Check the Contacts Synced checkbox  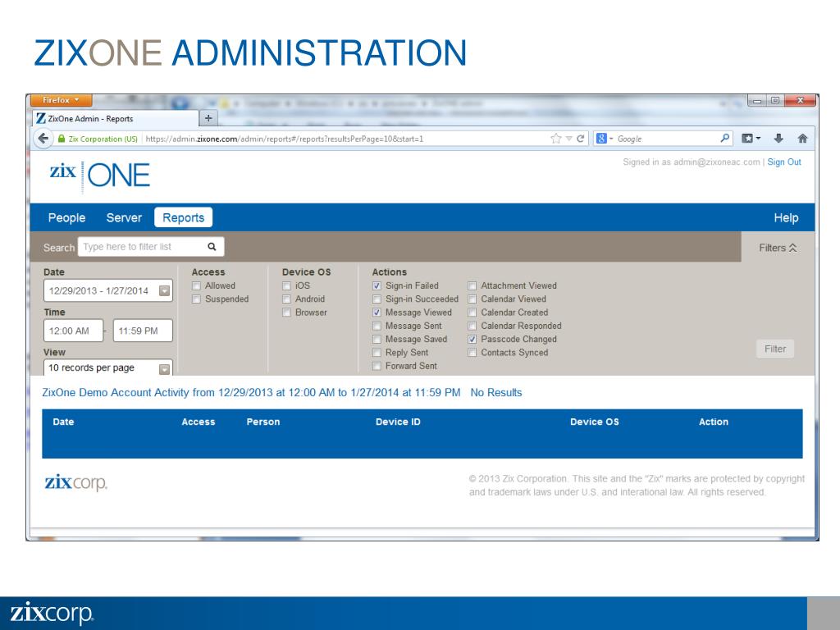(x=472, y=353)
